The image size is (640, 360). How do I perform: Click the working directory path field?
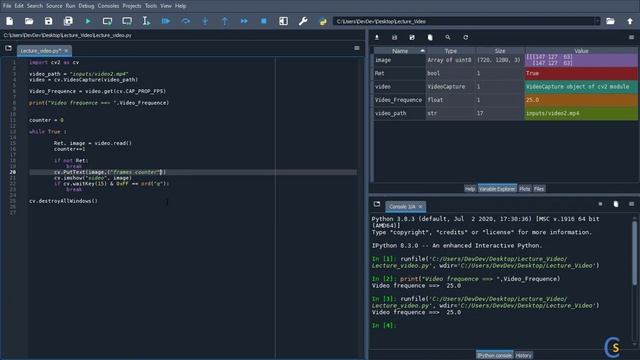pos(464,21)
